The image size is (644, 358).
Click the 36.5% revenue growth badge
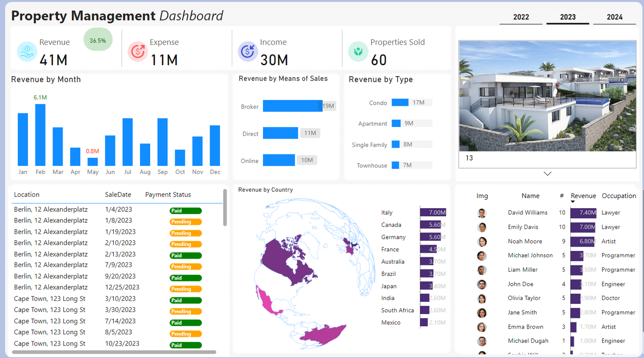[x=98, y=41]
